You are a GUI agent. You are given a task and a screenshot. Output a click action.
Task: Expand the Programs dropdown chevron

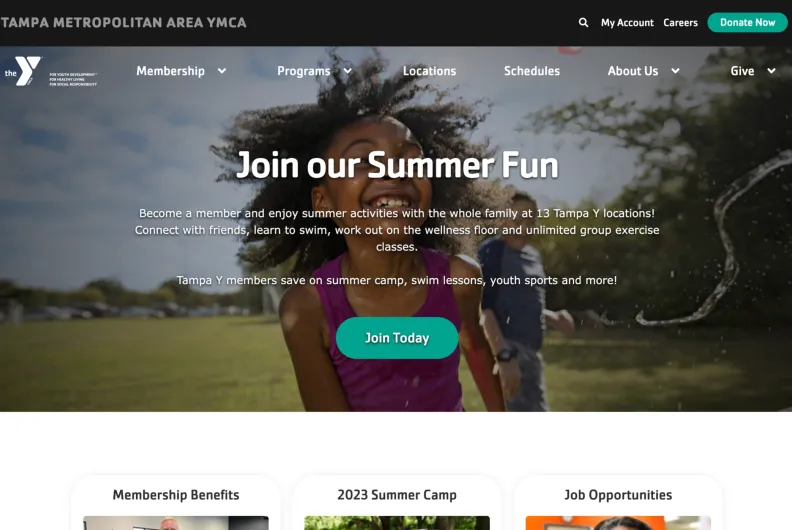click(348, 71)
